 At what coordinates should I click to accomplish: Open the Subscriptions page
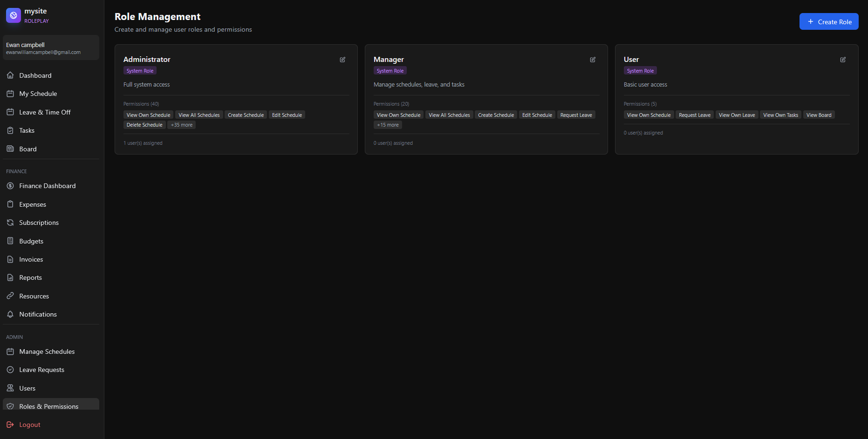pyautogui.click(x=39, y=223)
